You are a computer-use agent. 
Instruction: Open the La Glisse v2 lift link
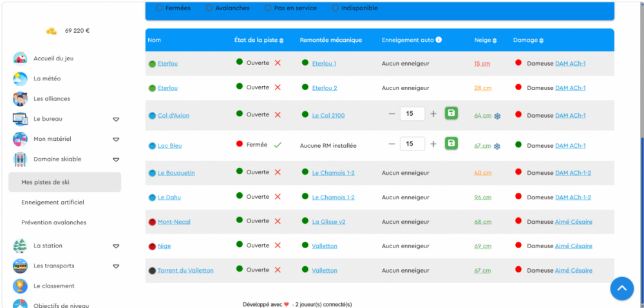click(x=328, y=221)
